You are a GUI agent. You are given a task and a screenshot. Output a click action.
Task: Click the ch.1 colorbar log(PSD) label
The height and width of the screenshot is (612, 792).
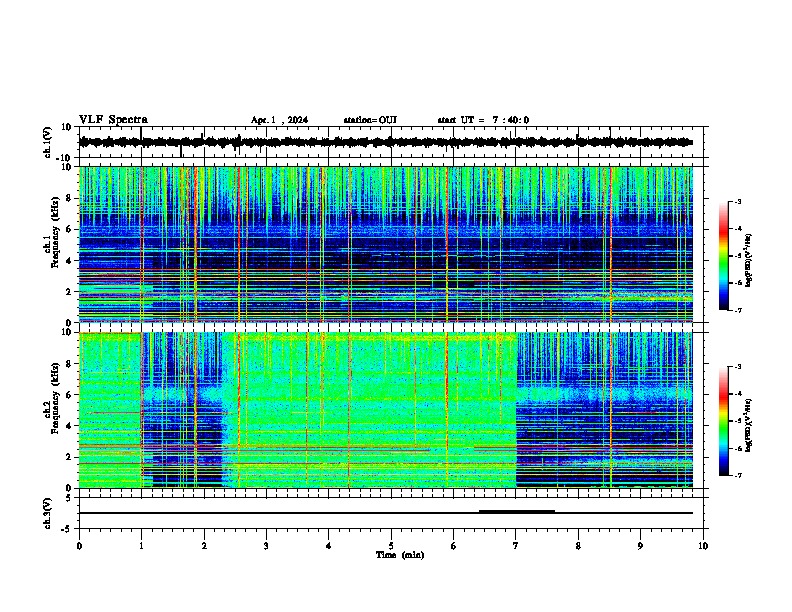[x=749, y=261]
